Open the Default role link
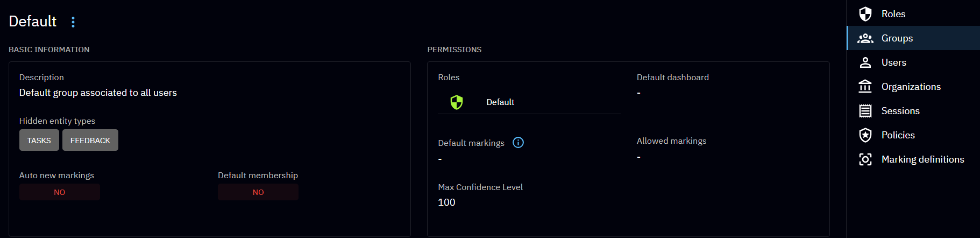Image resolution: width=980 pixels, height=238 pixels. pyautogui.click(x=500, y=102)
